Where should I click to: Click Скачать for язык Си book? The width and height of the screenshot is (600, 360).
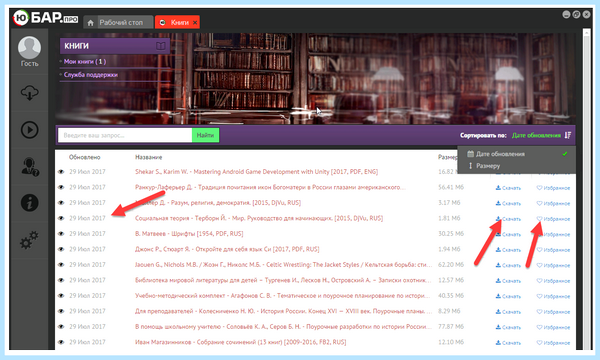508,250
